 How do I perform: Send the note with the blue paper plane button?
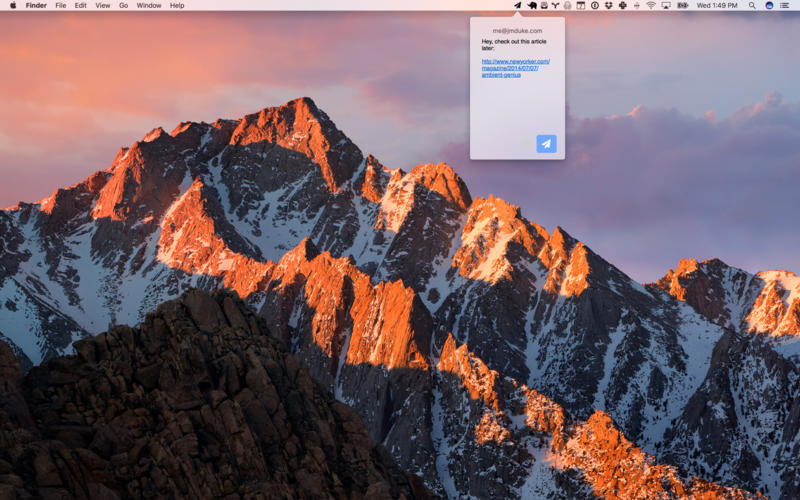click(546, 144)
